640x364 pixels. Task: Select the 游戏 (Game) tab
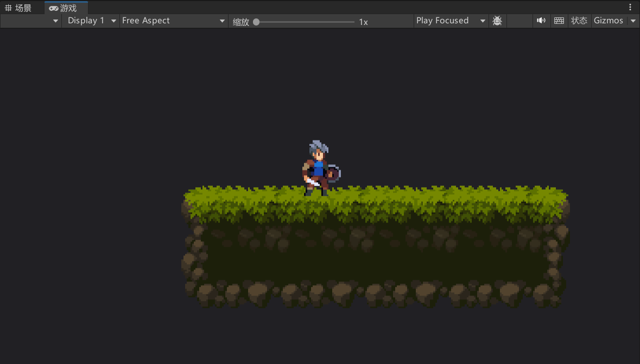pyautogui.click(x=63, y=8)
